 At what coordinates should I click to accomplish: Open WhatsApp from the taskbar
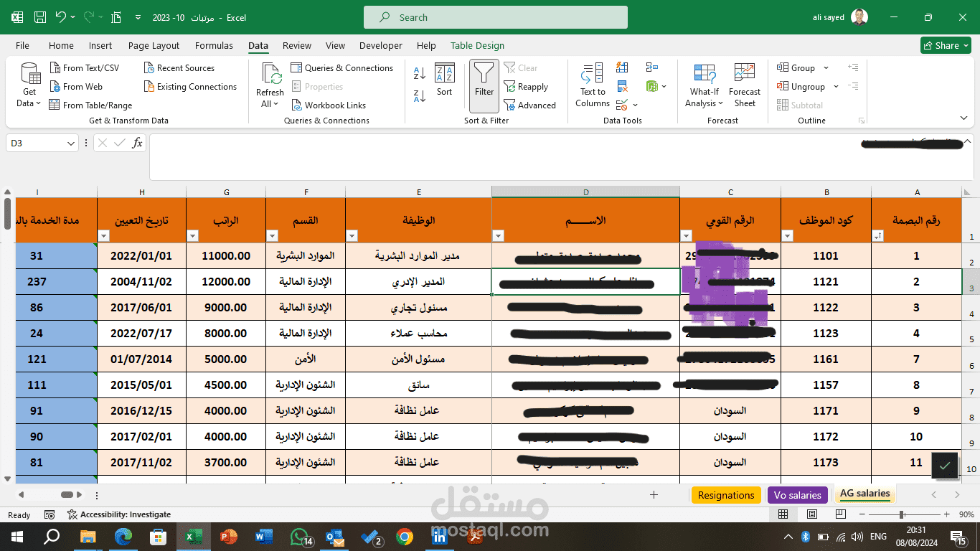[x=299, y=536]
